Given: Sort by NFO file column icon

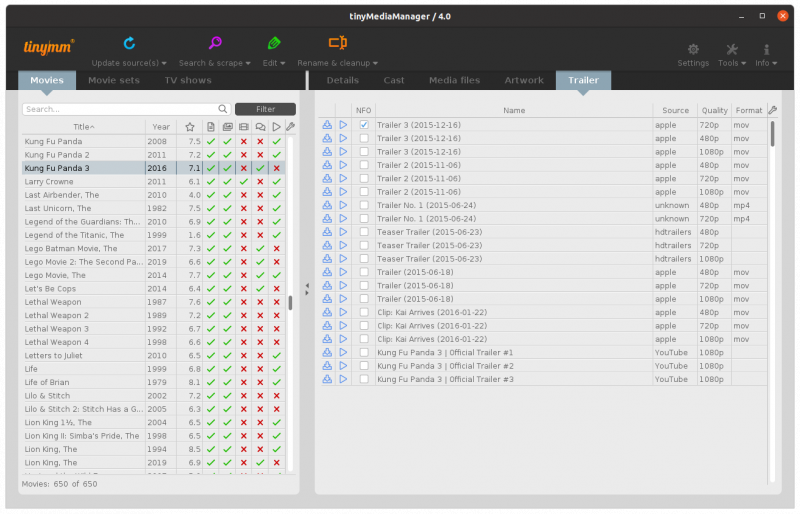Looking at the screenshot, I should 211,127.
